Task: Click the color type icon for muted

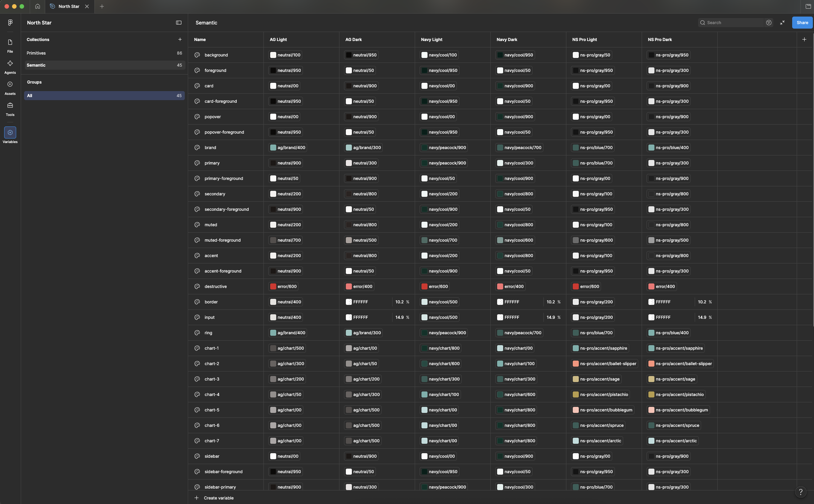Action: (x=197, y=225)
